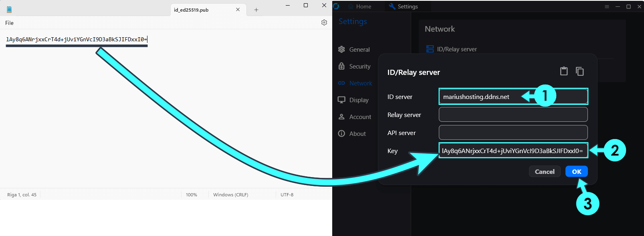644x236 pixels.
Task: Close the RustDesk window
Action: pyautogui.click(x=639, y=6)
